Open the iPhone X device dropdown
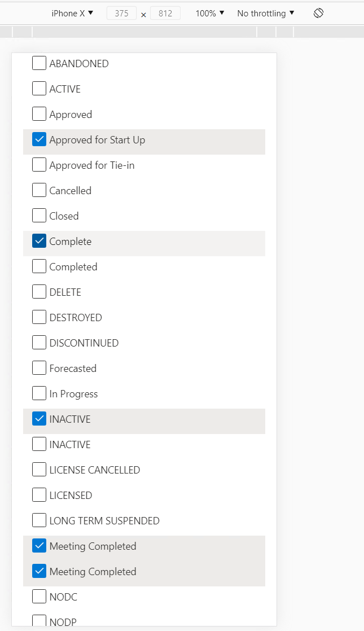Image resolution: width=364 pixels, height=631 pixels. (x=72, y=12)
